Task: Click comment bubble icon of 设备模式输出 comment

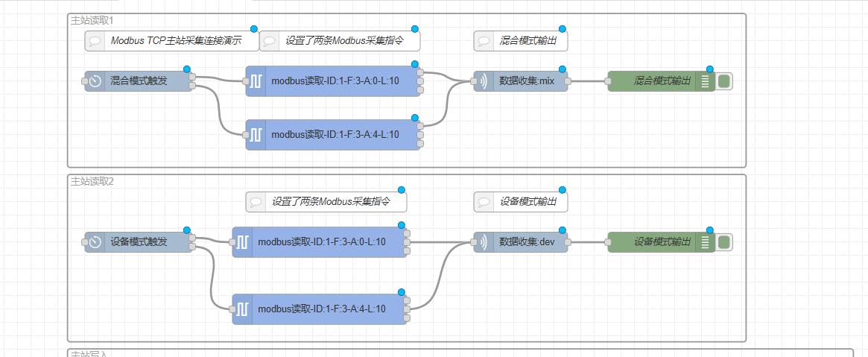Action: [484, 202]
